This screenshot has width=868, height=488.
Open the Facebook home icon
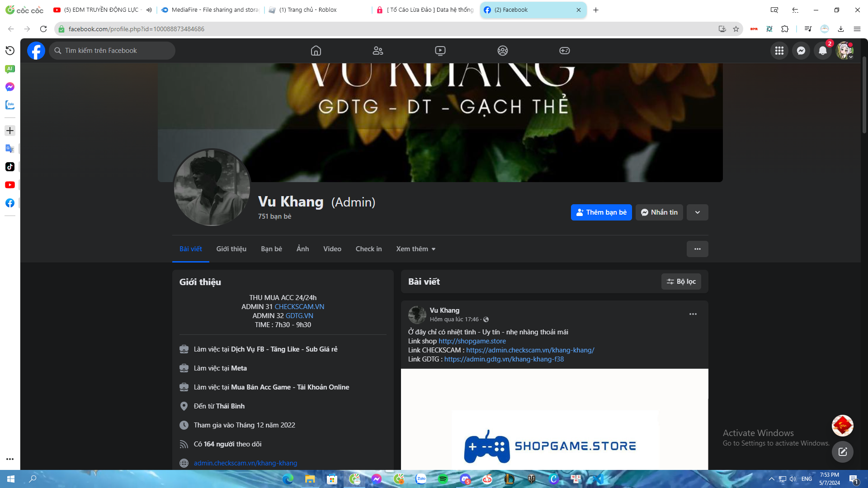pos(316,51)
